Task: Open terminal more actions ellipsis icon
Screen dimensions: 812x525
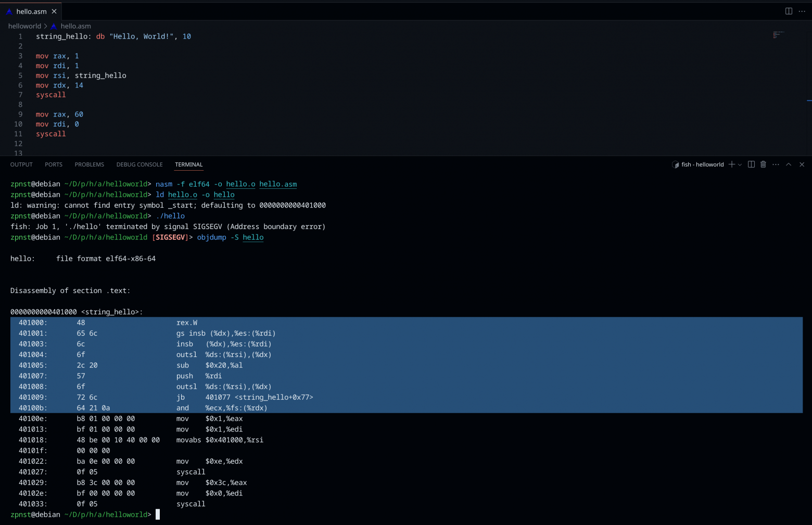Action: pos(776,164)
